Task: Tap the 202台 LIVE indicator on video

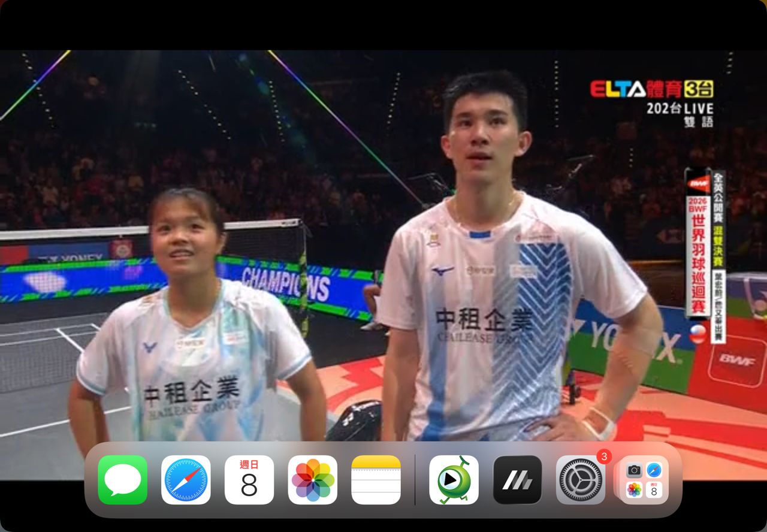Action: 680,108
